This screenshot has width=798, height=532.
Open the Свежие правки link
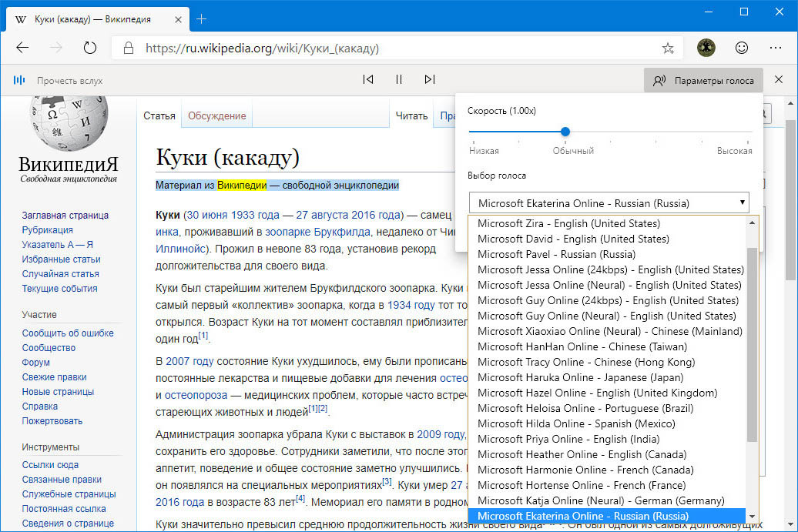(x=55, y=377)
